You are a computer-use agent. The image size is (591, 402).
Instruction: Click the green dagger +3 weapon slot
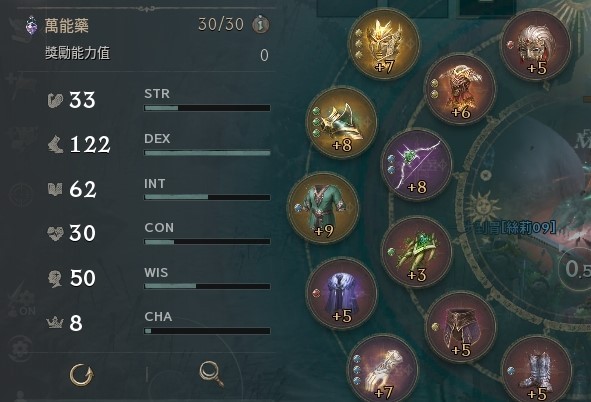click(x=416, y=251)
